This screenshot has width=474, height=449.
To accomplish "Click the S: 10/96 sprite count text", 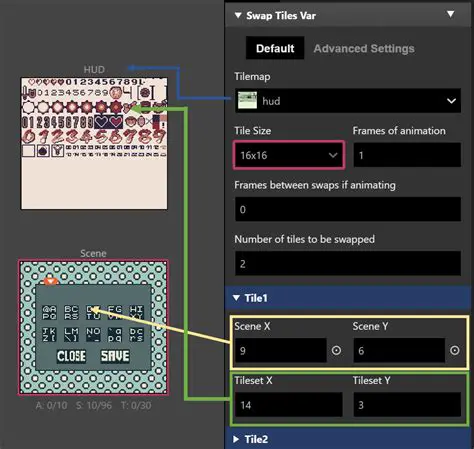I will 94,405.
